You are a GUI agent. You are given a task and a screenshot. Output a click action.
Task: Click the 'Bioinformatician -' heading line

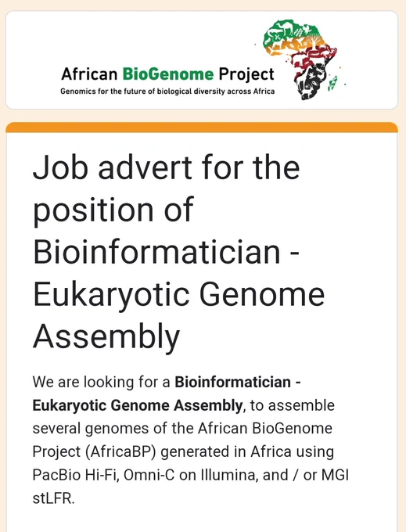pyautogui.click(x=166, y=252)
